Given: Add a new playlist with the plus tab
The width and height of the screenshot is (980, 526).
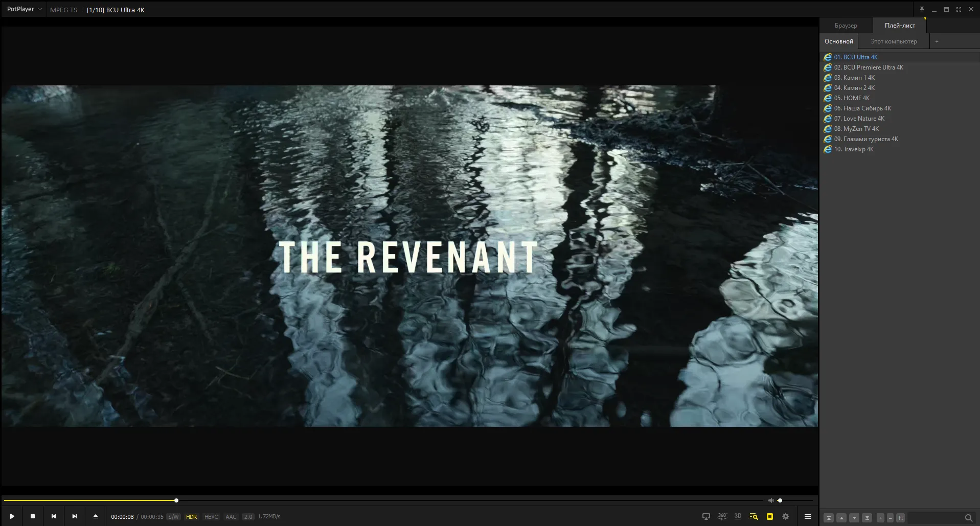Looking at the screenshot, I should point(937,41).
